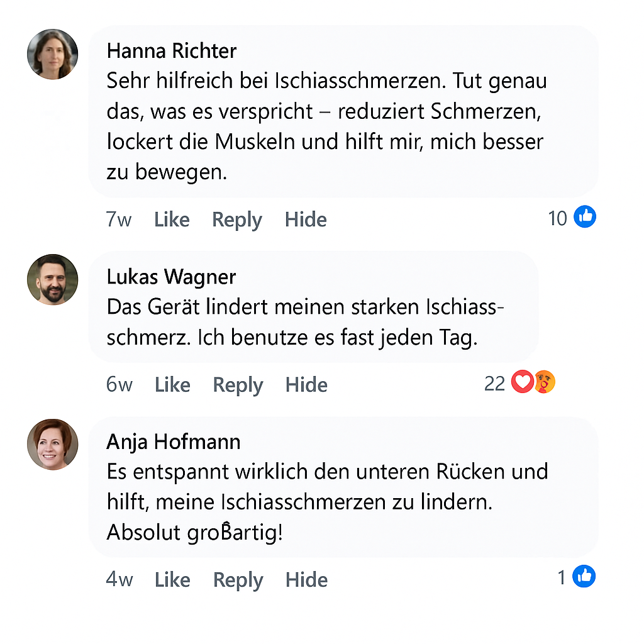644x644 pixels.
Task: Like Hanna Richter's comment
Action: click(x=172, y=219)
